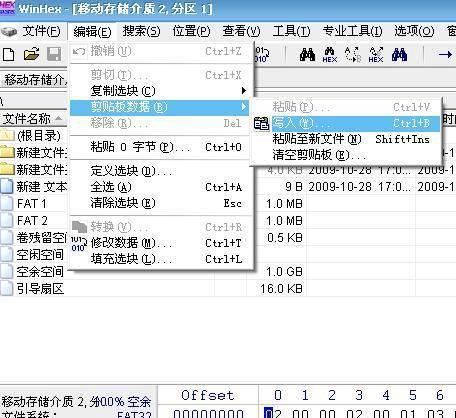Choose 粘贴 0 字节(P) entry
The image size is (456, 418).
[161, 147]
